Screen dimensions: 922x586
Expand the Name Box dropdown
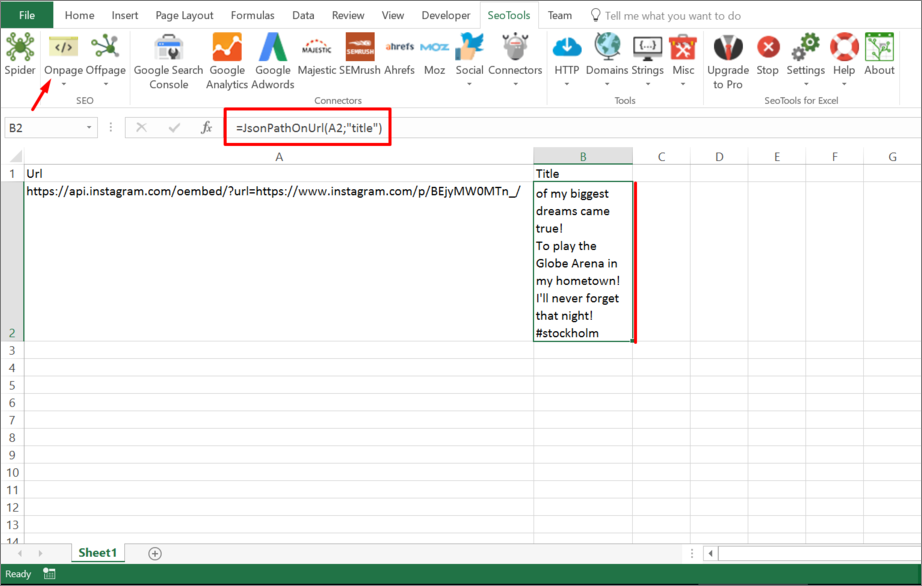[88, 128]
